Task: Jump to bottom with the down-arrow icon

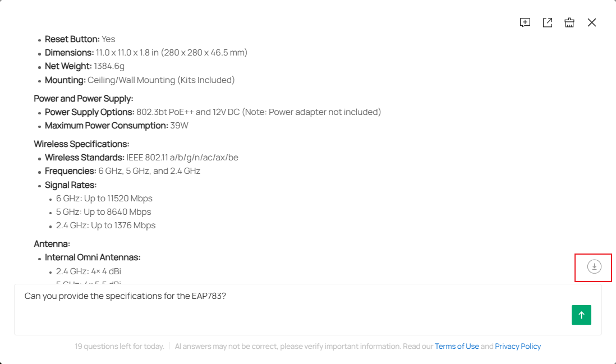Action: (594, 267)
